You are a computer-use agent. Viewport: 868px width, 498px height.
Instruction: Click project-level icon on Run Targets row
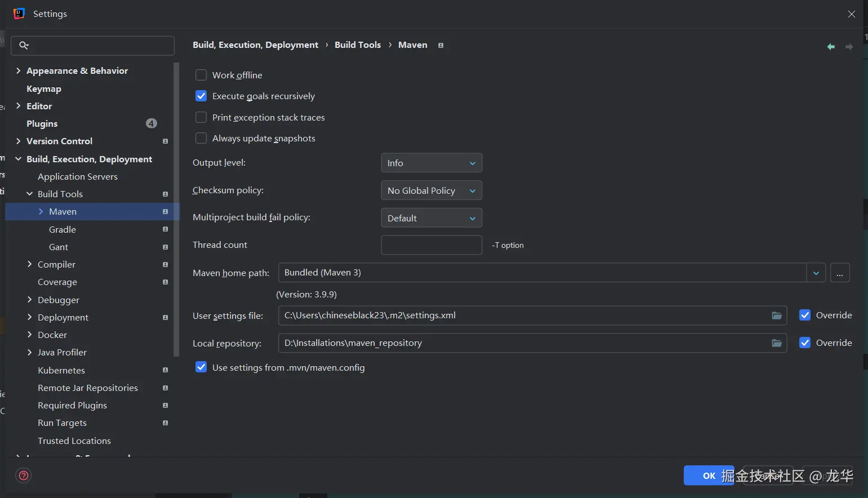165,423
